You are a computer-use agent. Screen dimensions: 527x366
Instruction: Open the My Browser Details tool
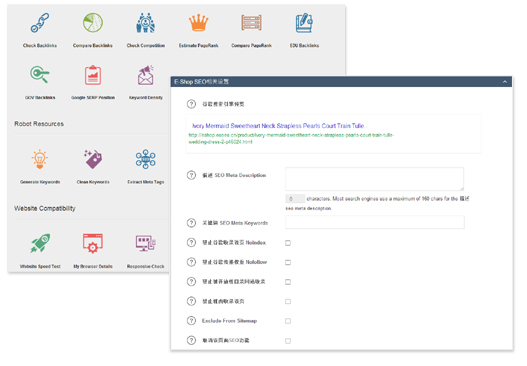point(93,243)
